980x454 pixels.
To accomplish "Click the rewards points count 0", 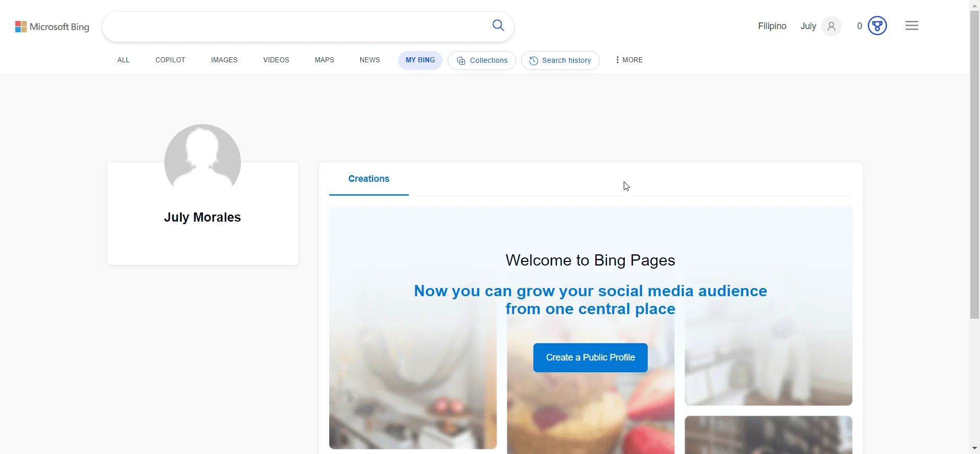I will tap(860, 26).
